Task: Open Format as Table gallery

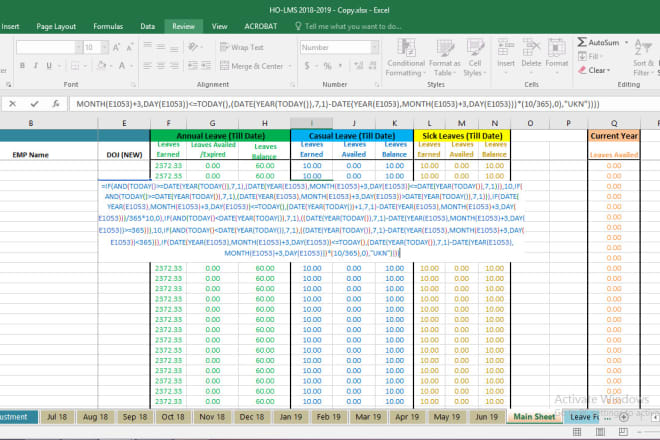Action: (x=444, y=58)
